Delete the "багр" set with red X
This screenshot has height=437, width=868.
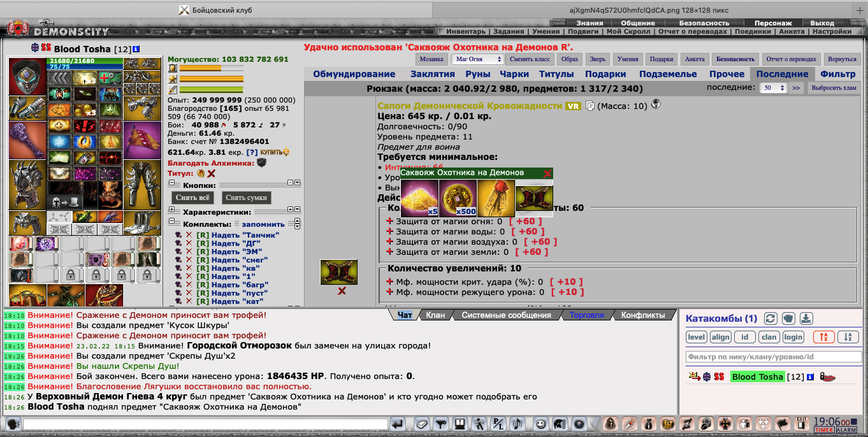(x=189, y=285)
